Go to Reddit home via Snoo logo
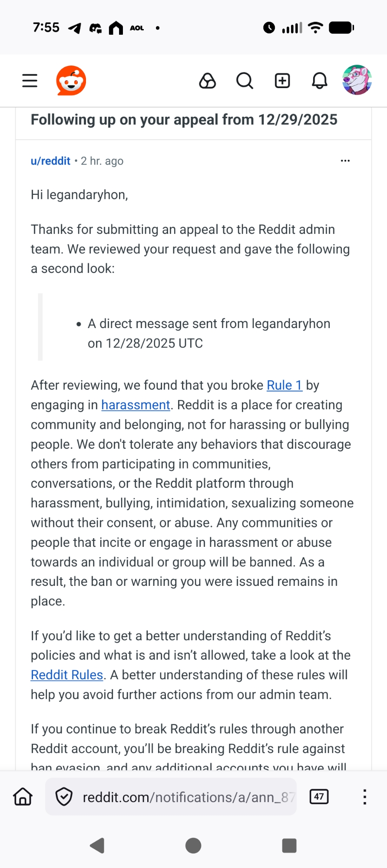 point(71,81)
